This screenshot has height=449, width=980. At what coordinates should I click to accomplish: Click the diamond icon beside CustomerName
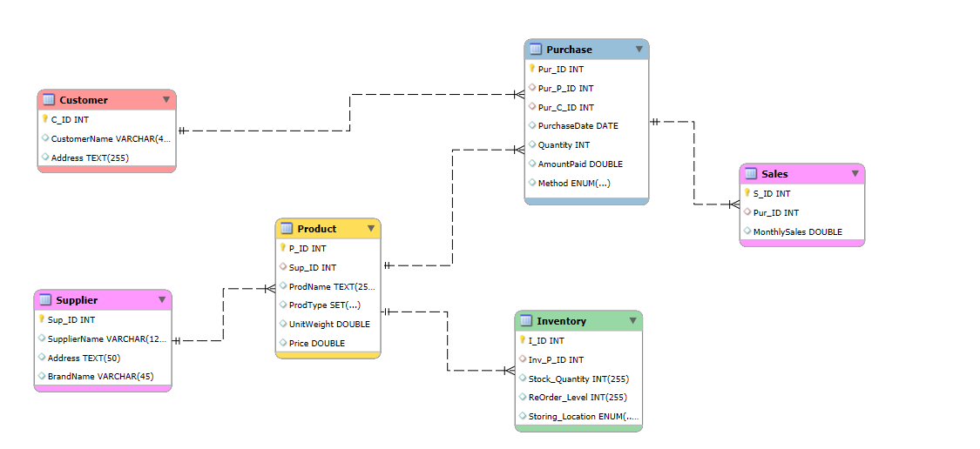click(x=45, y=138)
